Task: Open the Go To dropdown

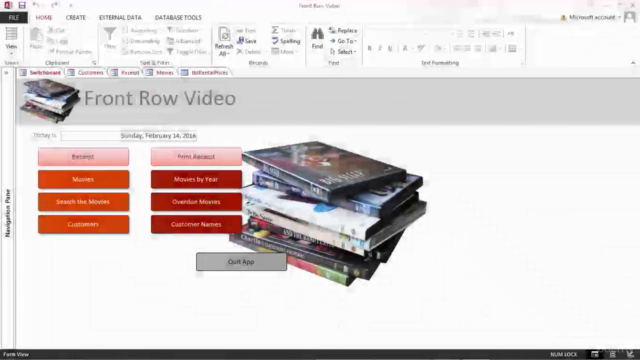Action: click(343, 41)
